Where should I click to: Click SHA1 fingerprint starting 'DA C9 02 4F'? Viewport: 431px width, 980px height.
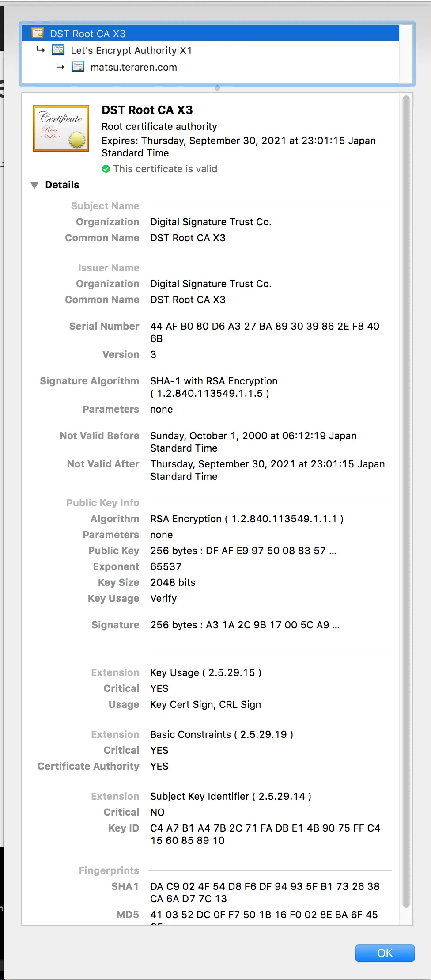pyautogui.click(x=265, y=893)
